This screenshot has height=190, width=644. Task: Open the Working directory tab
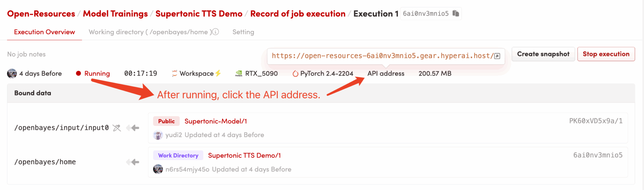(x=148, y=32)
